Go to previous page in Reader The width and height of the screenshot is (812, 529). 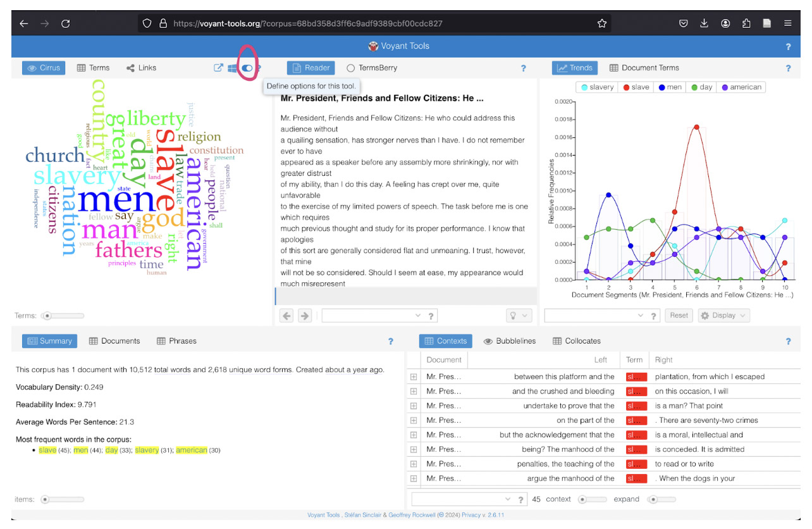tap(287, 316)
